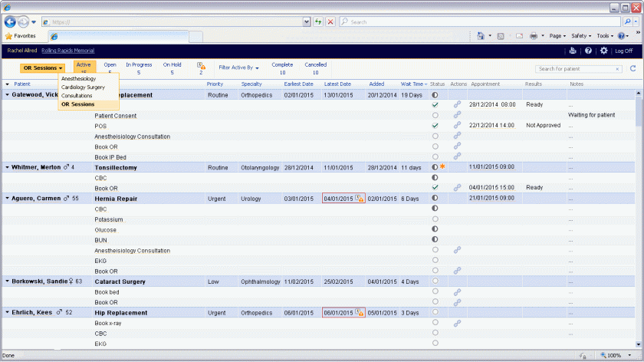Image resolution: width=644 pixels, height=362 pixels.
Task: Open the Cancelled tab
Action: (x=315, y=68)
